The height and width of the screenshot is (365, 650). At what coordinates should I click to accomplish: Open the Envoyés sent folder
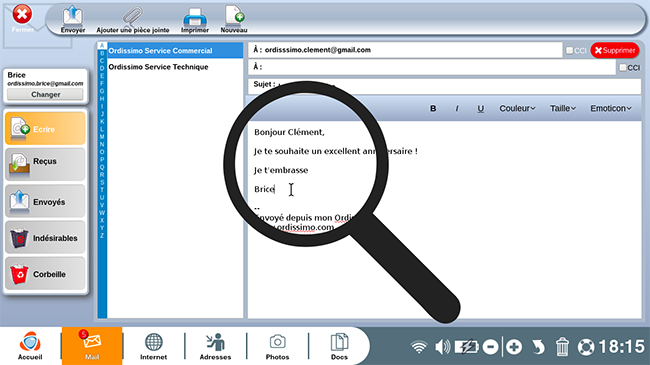(x=45, y=201)
